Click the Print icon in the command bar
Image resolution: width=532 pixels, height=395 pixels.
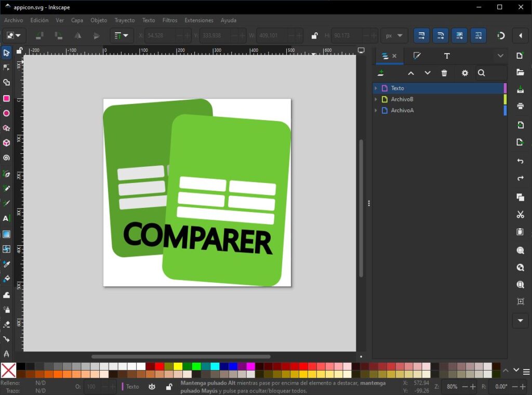point(520,106)
